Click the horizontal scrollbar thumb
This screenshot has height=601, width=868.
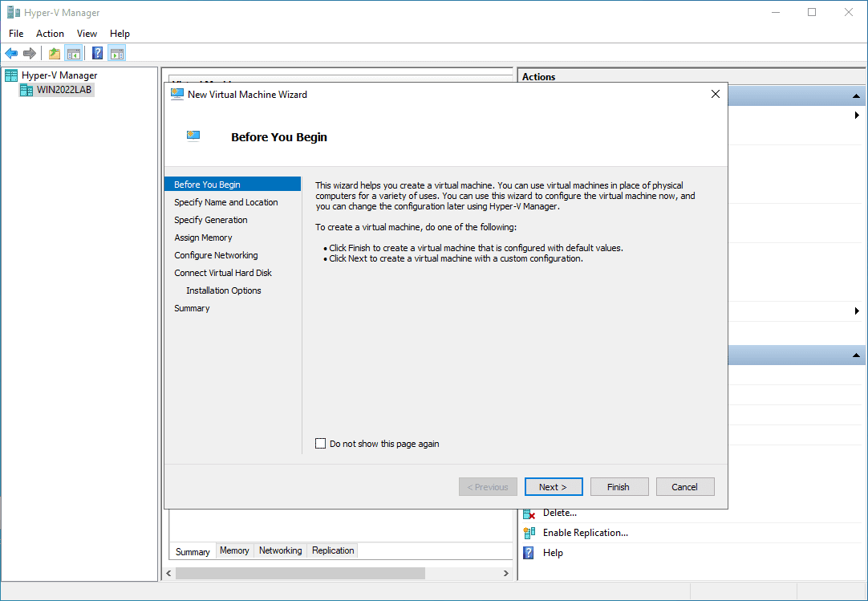coord(301,573)
